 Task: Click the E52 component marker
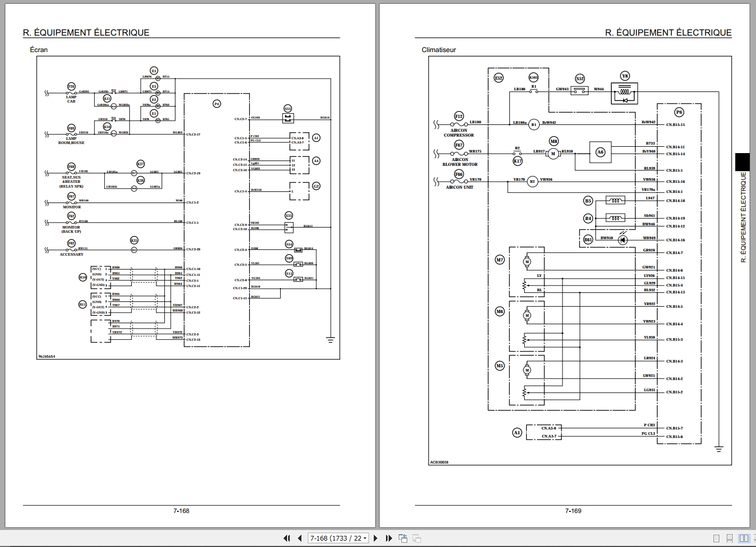click(x=498, y=78)
